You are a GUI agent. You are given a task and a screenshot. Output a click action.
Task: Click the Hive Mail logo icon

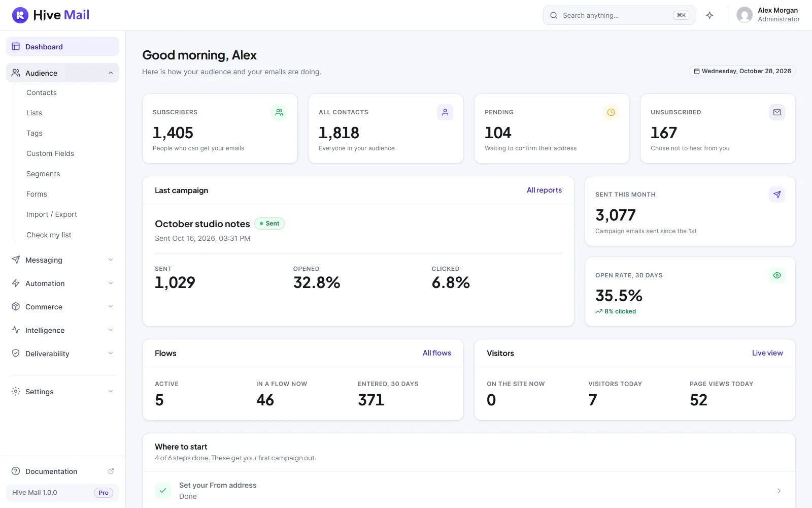[x=20, y=15]
